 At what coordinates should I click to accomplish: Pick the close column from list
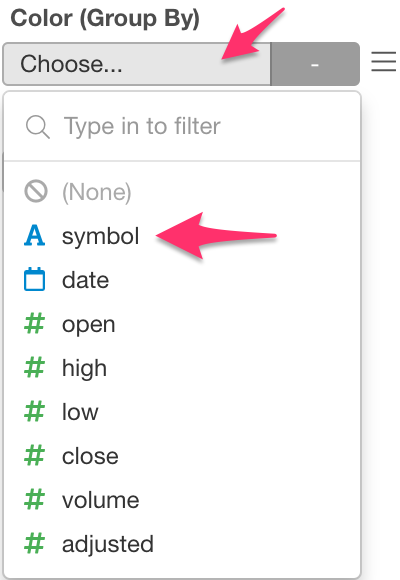(182, 456)
